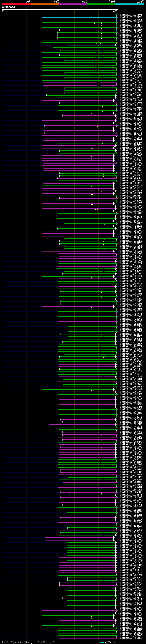The width and height of the screenshot is (146, 644).
Task: Select hit UniRef100_Q1NZ06
Action: [131, 15]
